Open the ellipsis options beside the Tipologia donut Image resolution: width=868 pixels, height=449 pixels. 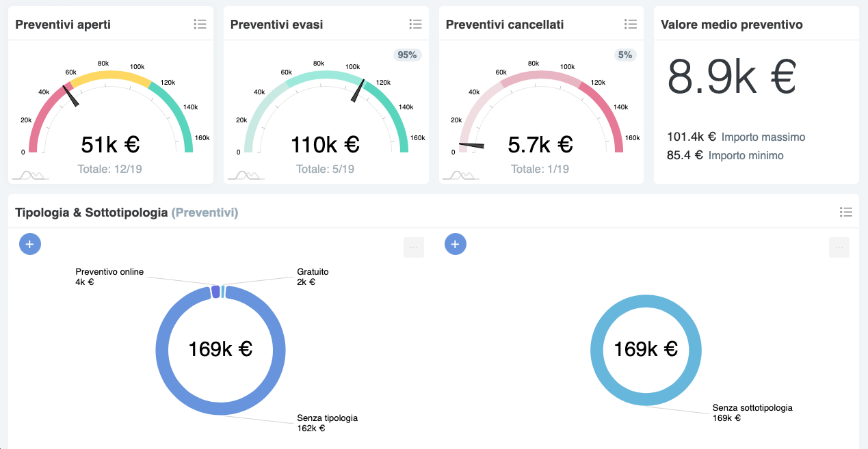click(x=413, y=247)
